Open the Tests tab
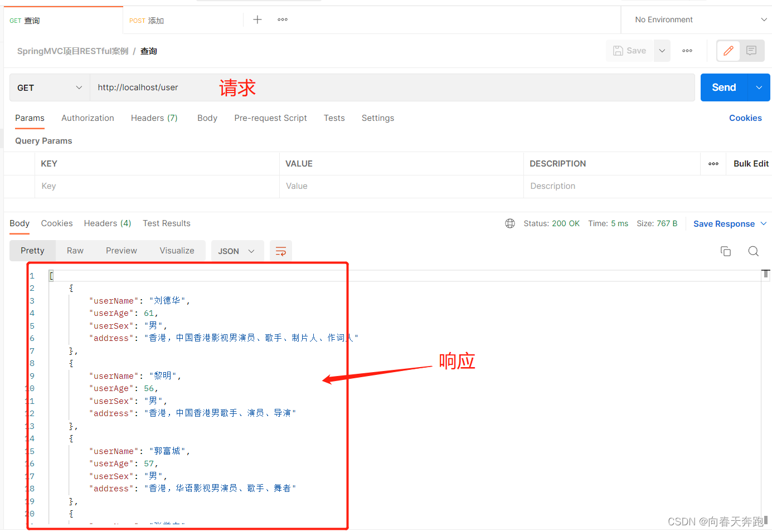 point(334,118)
